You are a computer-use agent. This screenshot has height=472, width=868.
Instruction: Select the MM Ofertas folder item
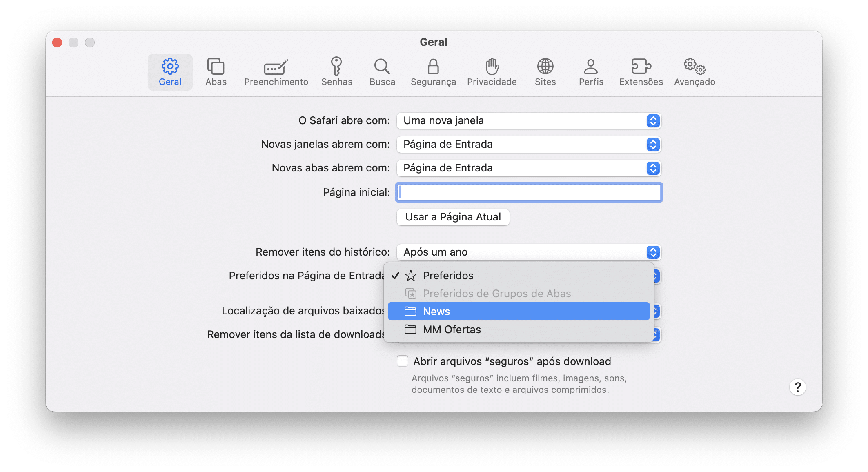click(519, 330)
